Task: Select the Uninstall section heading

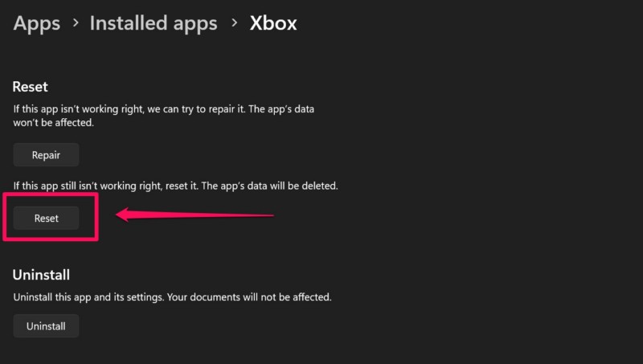Action: 40,275
